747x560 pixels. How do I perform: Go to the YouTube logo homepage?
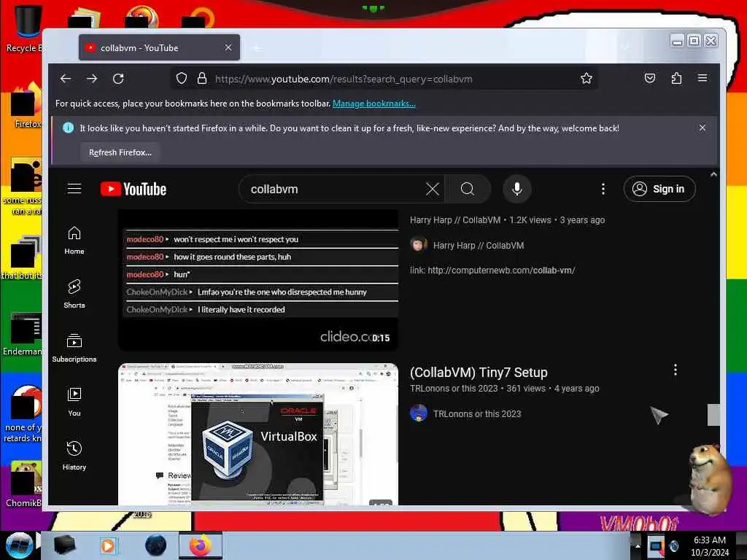tap(133, 189)
